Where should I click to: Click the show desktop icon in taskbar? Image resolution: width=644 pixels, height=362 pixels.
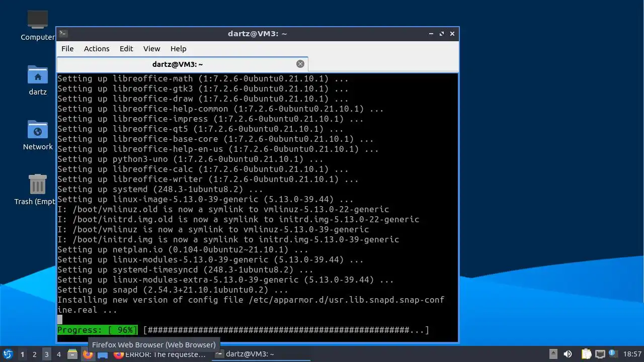(x=103, y=354)
